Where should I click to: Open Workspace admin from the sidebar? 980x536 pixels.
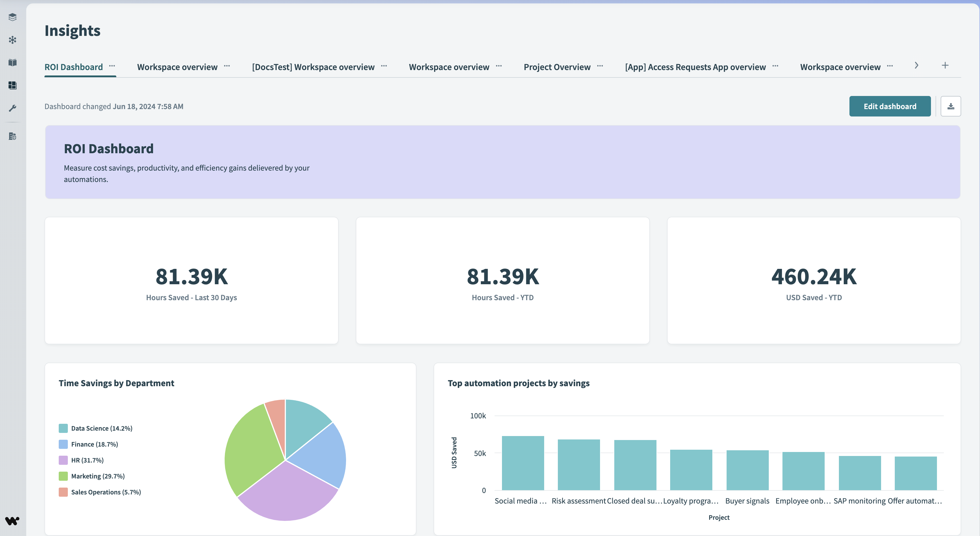click(13, 136)
